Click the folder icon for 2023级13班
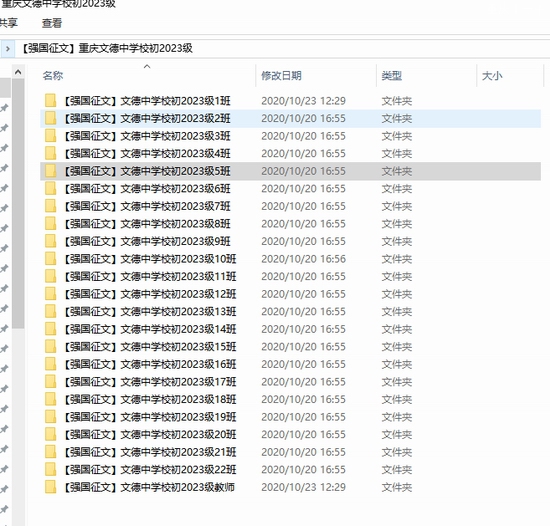The width and height of the screenshot is (550, 526). (51, 311)
